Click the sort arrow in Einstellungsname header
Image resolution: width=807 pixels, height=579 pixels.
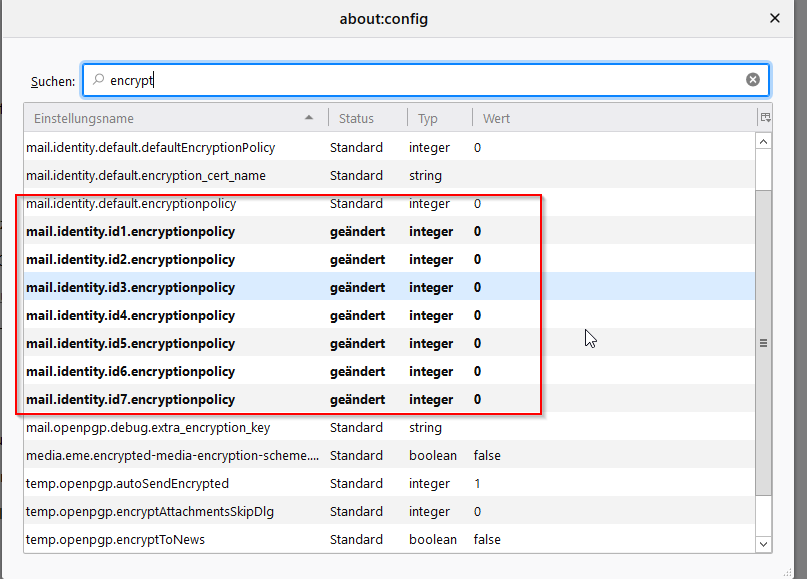pos(309,118)
